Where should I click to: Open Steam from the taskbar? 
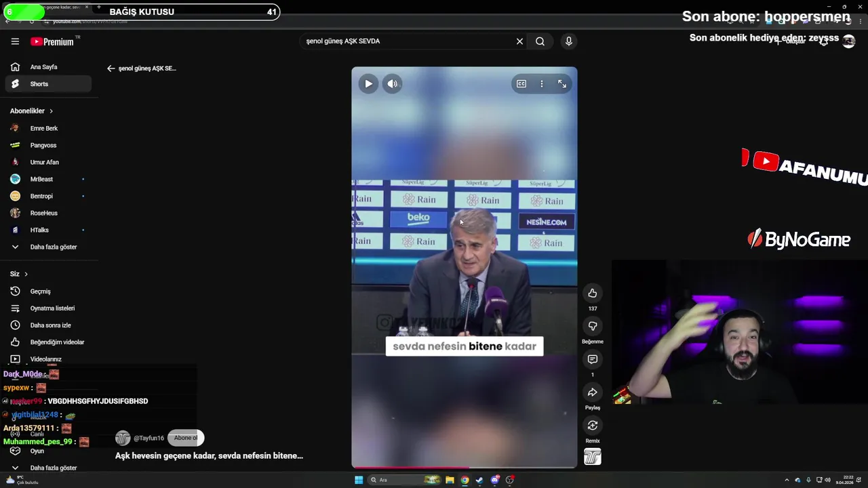[479, 480]
